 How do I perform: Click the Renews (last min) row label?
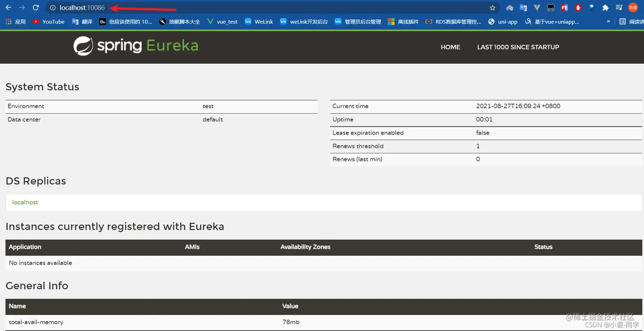tap(357, 159)
